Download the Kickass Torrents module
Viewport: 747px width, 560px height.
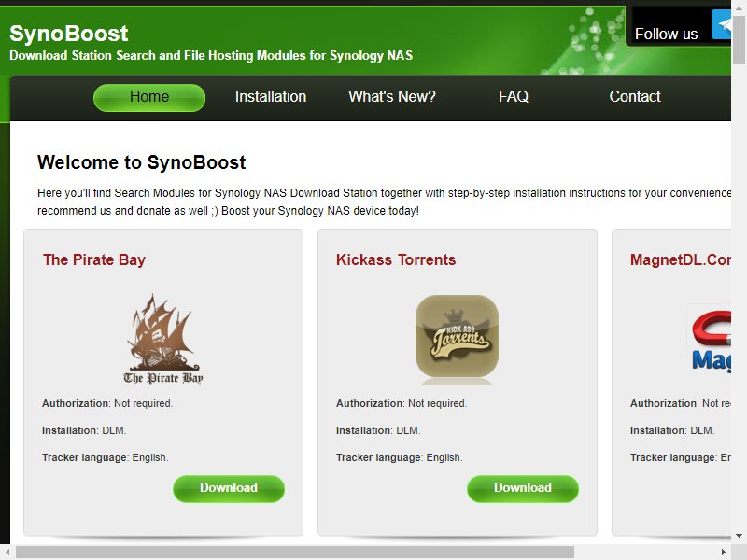click(523, 488)
